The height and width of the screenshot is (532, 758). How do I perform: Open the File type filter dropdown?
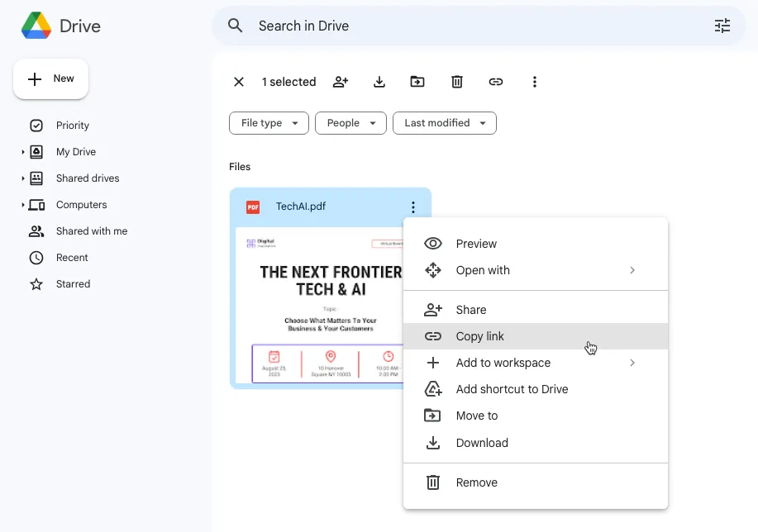[x=269, y=122]
